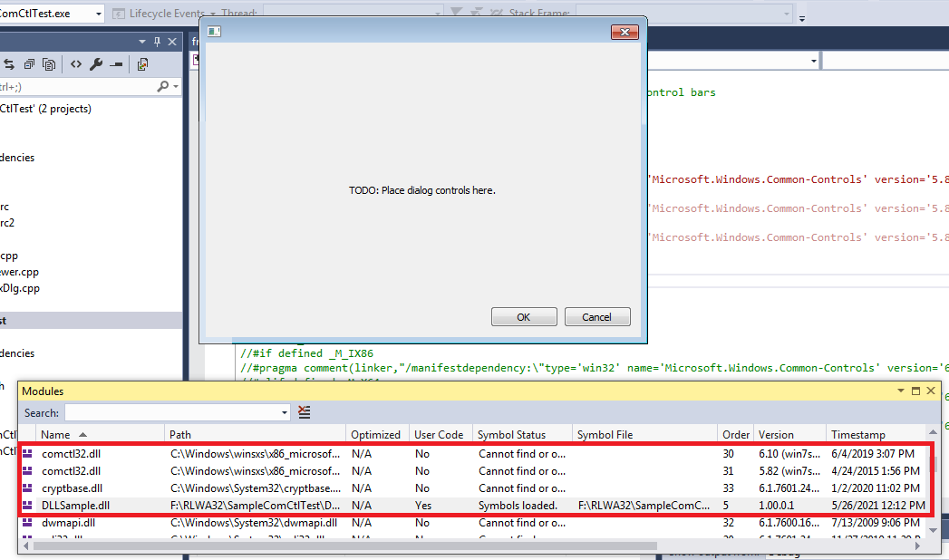Sort by Symbol Status column header
Screen dimensions: 949x560
pos(522,435)
